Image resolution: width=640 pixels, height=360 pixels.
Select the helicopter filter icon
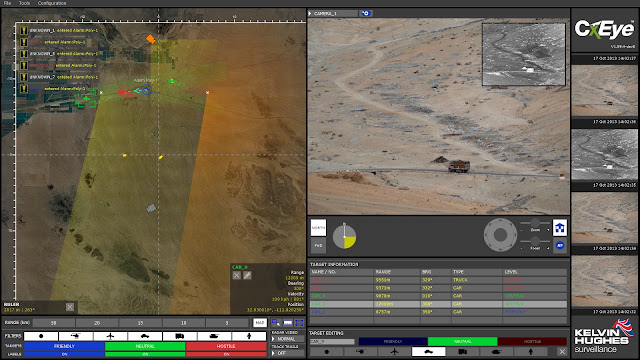point(76,336)
